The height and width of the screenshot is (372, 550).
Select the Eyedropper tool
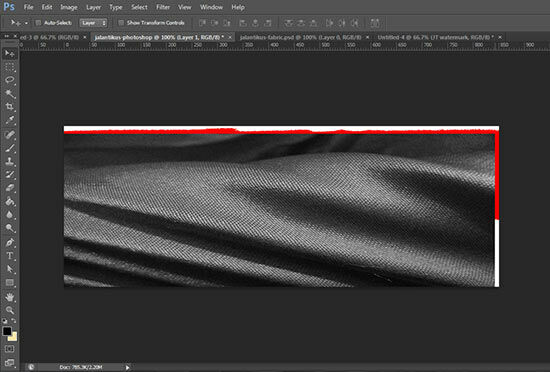(9, 120)
